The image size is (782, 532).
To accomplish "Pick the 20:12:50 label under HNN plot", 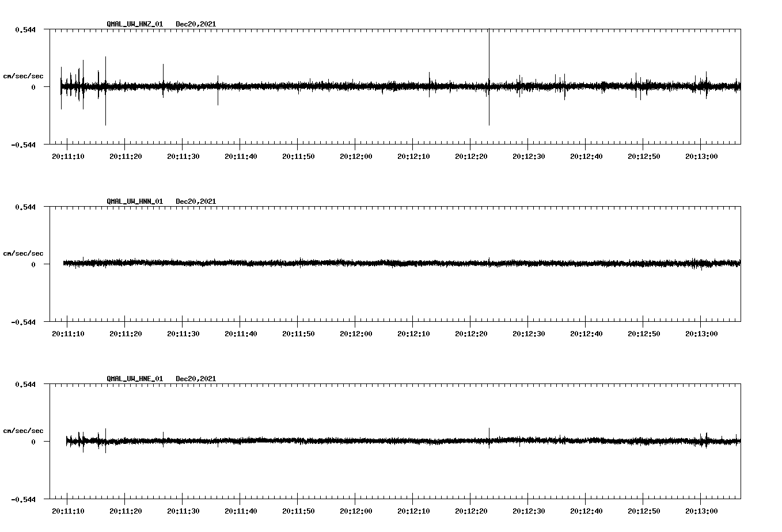I will [644, 334].
